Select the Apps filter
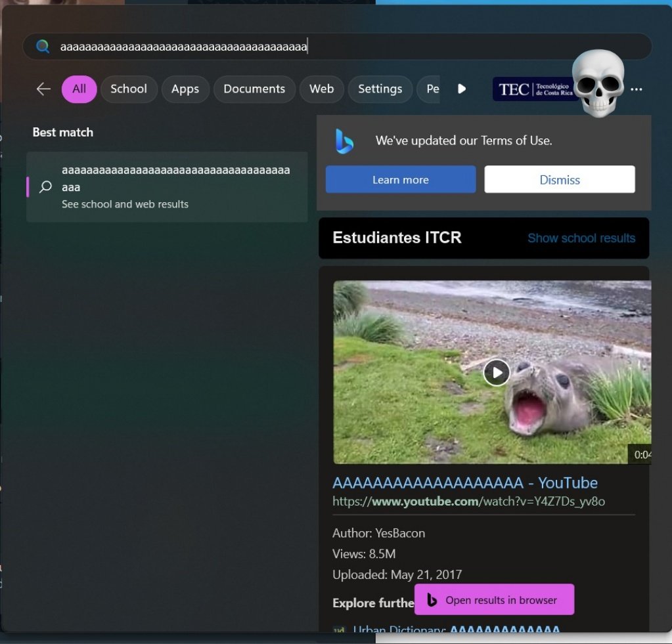 (185, 89)
